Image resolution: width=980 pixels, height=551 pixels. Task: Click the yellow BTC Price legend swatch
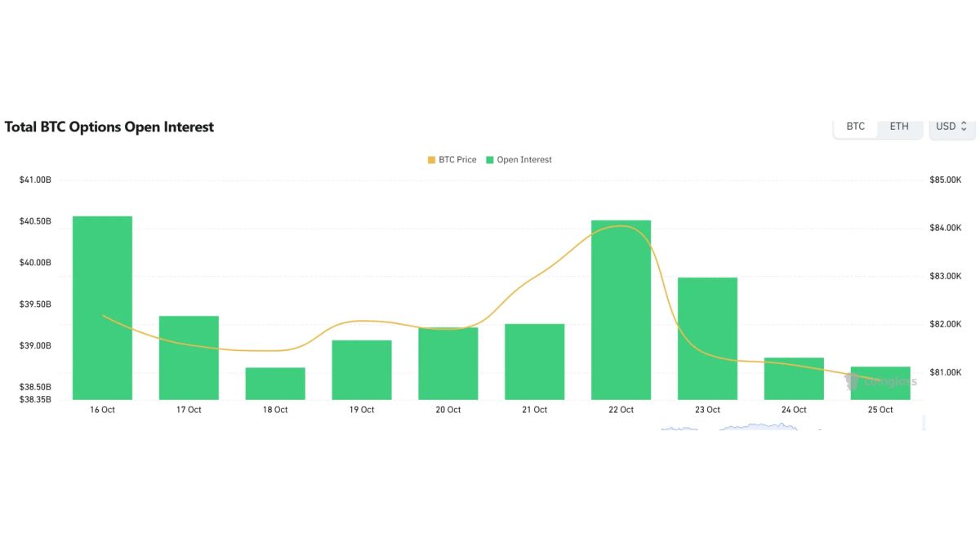coord(431,160)
